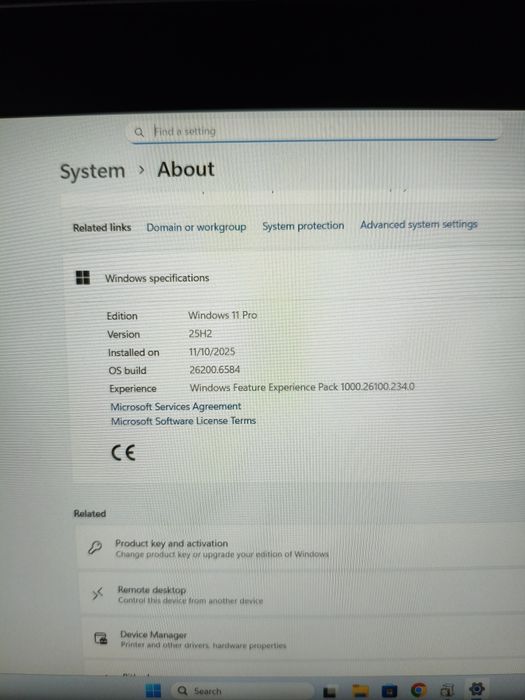Screen dimensions: 525x700
Task: Click the taskbar Search box
Action: [242, 691]
